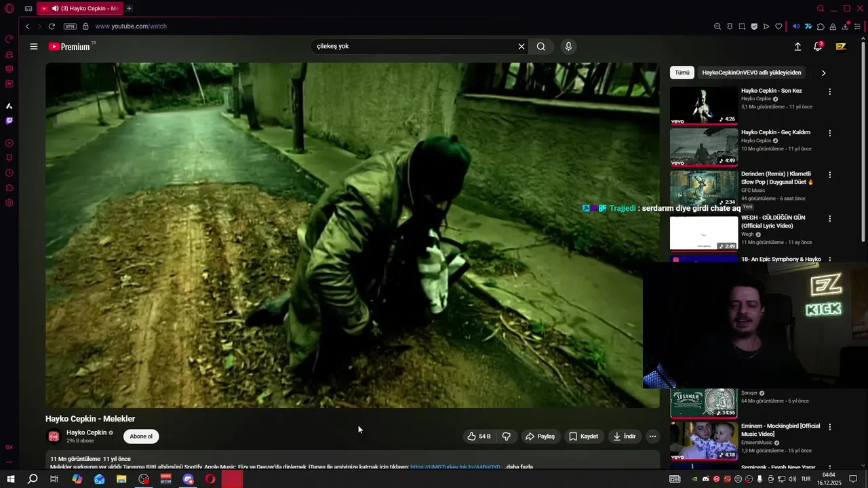868x488 pixels.
Task: Toggle the VPN badge in address bar
Action: [x=70, y=26]
